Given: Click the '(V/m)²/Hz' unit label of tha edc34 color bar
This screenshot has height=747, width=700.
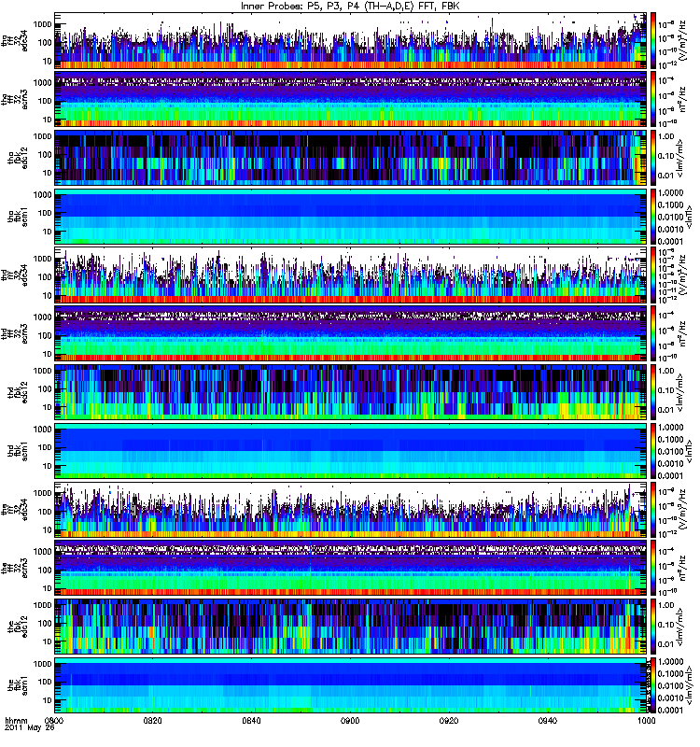Looking at the screenshot, I should coord(682,40).
